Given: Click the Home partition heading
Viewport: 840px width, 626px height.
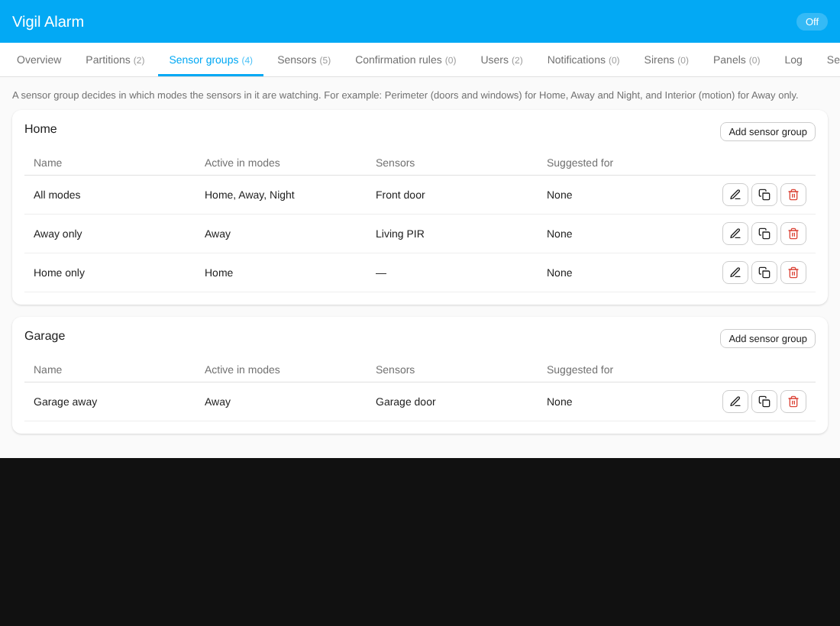Looking at the screenshot, I should tap(40, 129).
